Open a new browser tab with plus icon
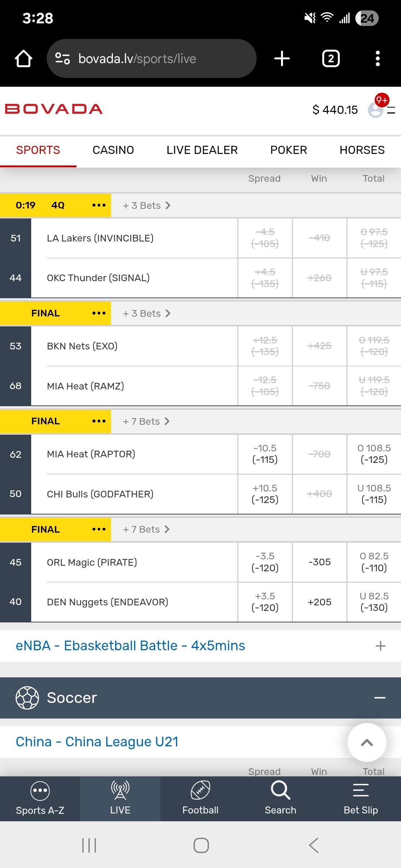The width and height of the screenshot is (401, 868). point(282,59)
